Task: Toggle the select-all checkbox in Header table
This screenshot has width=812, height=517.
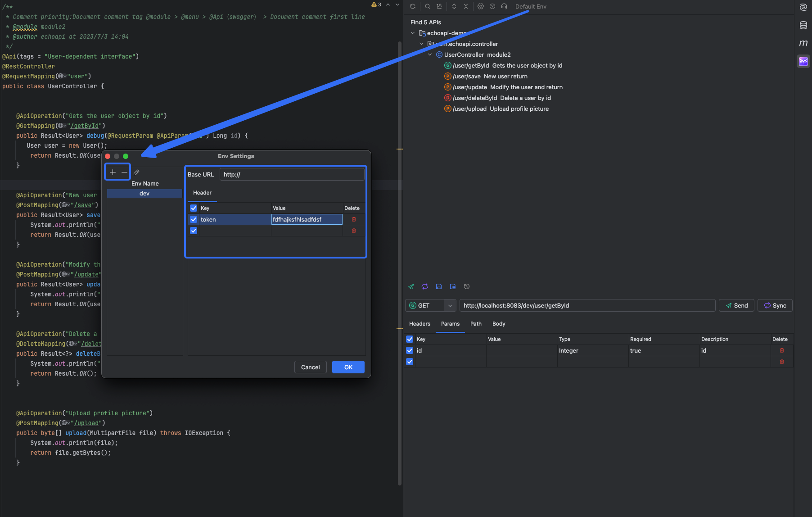Action: (194, 208)
